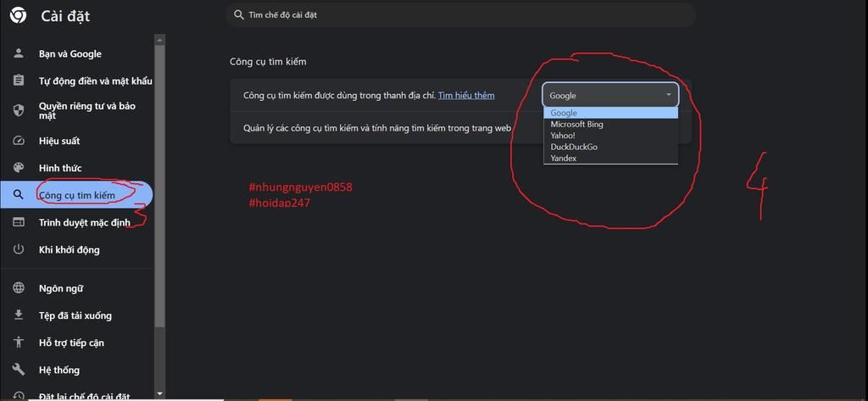Click the Công cụ tìm kiếm section heading

pos(268,62)
